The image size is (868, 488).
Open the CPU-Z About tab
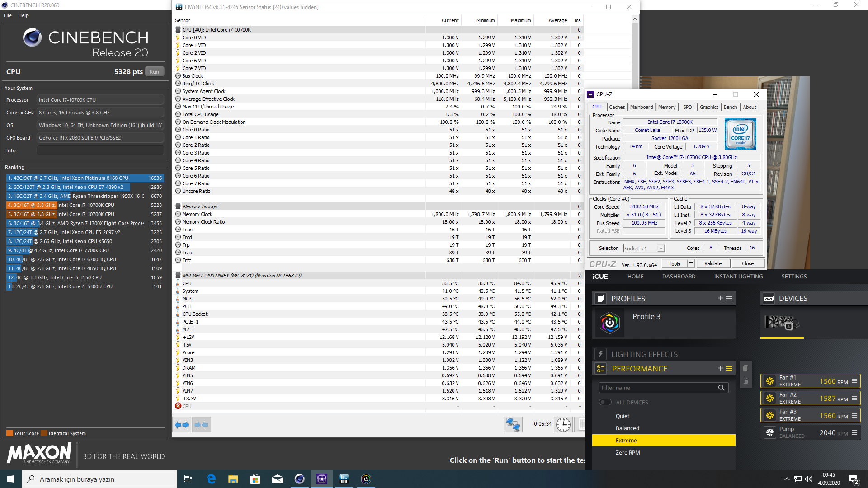(750, 107)
